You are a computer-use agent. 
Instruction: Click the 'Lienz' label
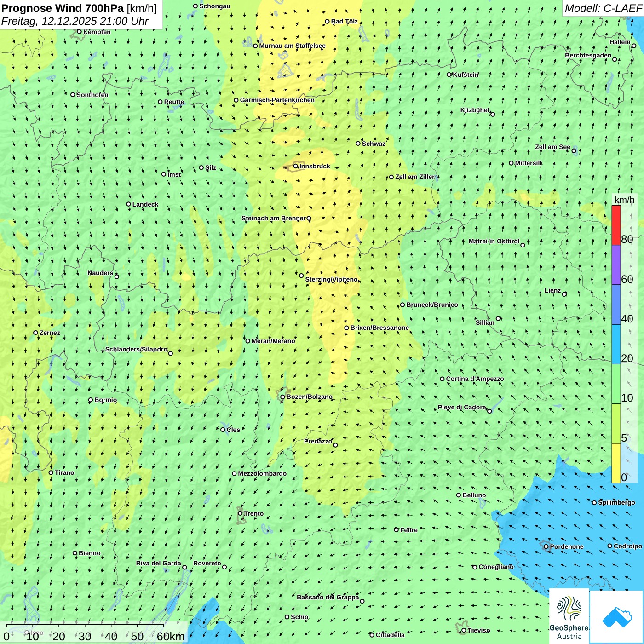tap(552, 290)
